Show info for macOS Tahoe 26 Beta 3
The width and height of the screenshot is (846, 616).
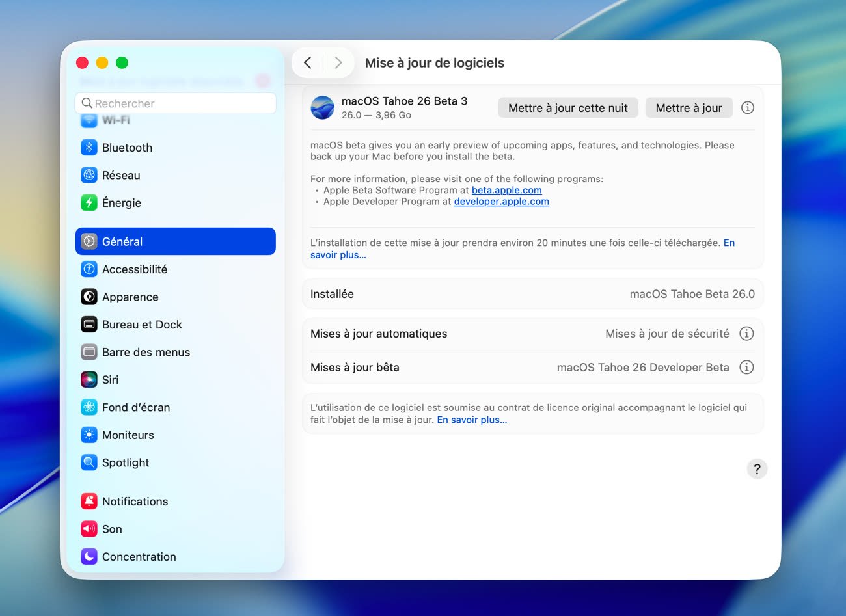tap(748, 108)
